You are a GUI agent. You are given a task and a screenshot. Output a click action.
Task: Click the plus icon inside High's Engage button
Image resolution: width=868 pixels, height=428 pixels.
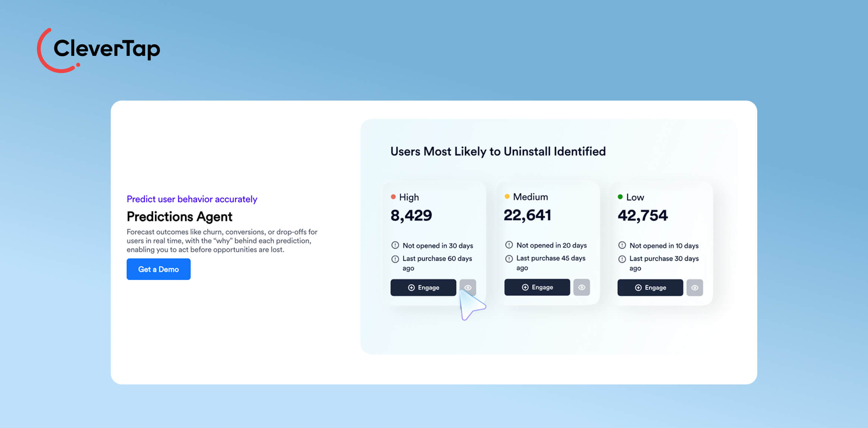pyautogui.click(x=411, y=287)
